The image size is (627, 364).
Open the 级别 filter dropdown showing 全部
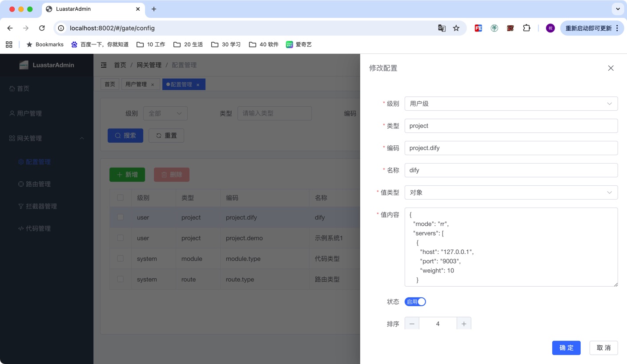165,113
